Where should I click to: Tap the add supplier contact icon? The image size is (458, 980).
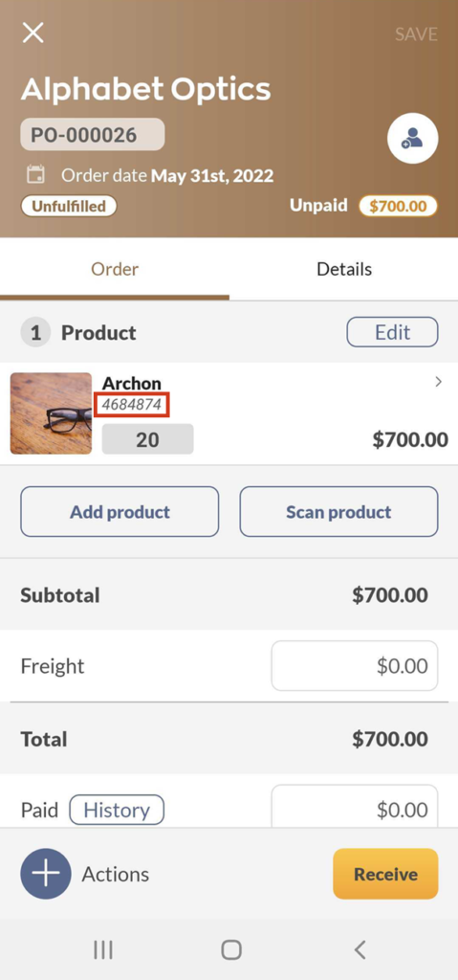tap(412, 139)
